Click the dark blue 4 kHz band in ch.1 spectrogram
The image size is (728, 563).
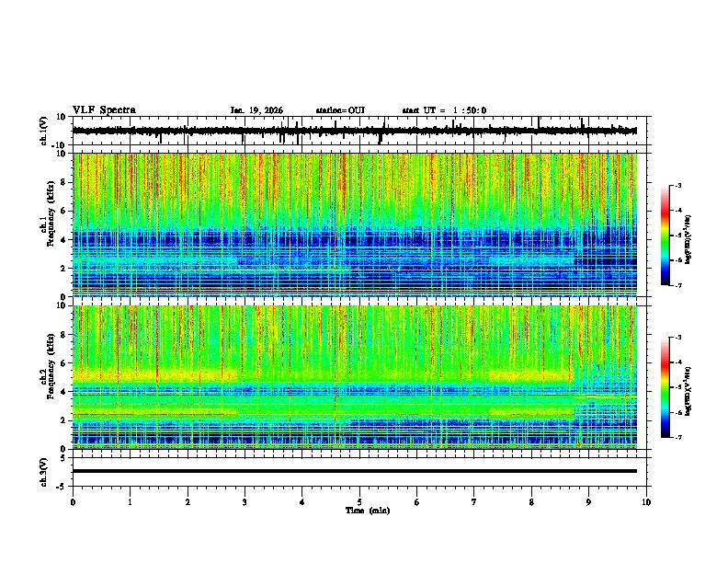pyautogui.click(x=354, y=240)
